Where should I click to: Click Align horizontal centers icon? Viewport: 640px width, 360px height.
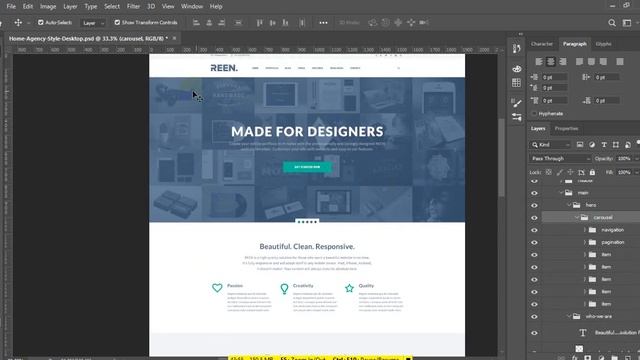click(x=209, y=22)
